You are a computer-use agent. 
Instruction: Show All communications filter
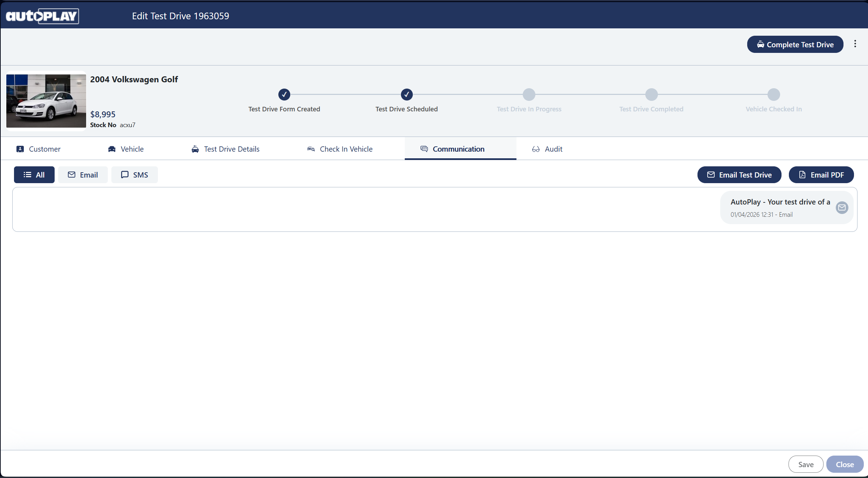[x=34, y=175]
